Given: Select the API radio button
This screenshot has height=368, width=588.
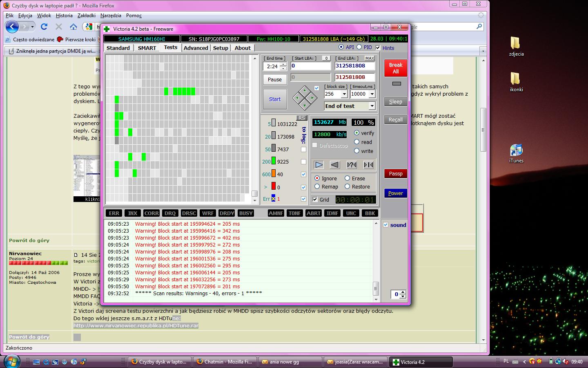Looking at the screenshot, I should pyautogui.click(x=341, y=47).
